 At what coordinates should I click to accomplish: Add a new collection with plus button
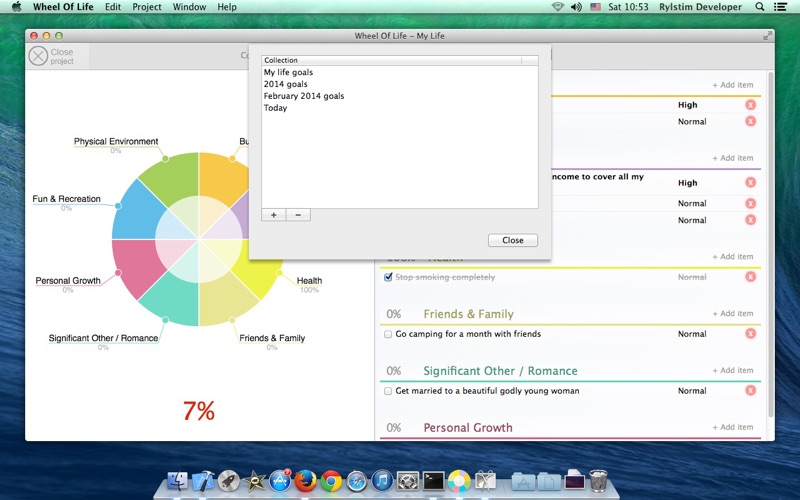pyautogui.click(x=273, y=215)
